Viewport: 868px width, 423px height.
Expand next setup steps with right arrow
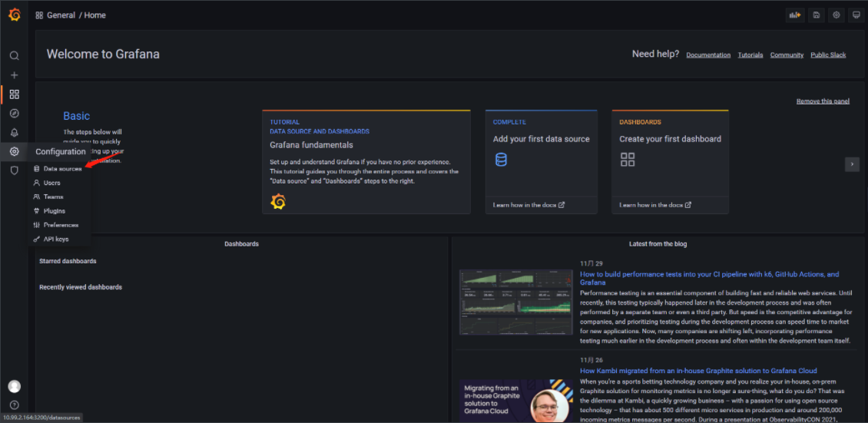click(x=851, y=164)
